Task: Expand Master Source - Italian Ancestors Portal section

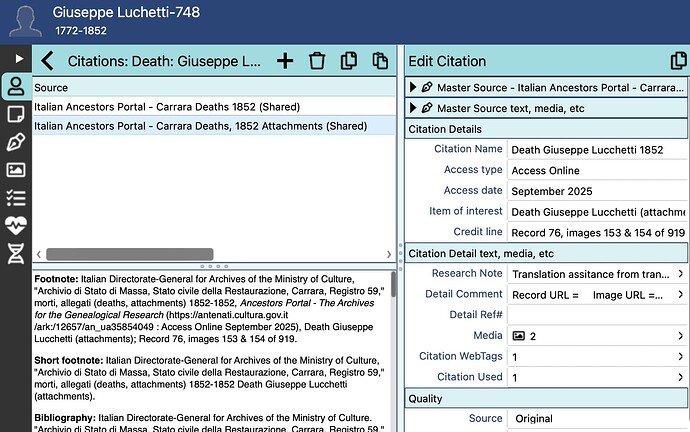Action: tap(413, 87)
